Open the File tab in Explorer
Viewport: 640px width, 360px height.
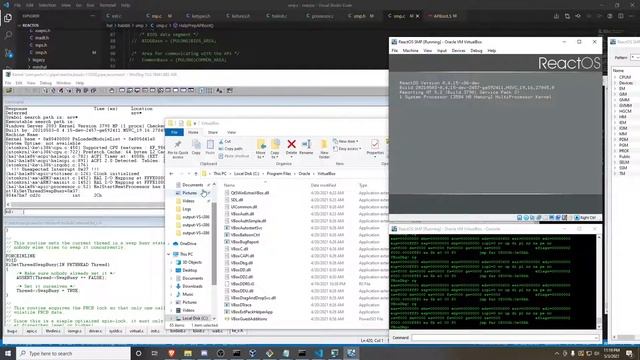(174, 132)
